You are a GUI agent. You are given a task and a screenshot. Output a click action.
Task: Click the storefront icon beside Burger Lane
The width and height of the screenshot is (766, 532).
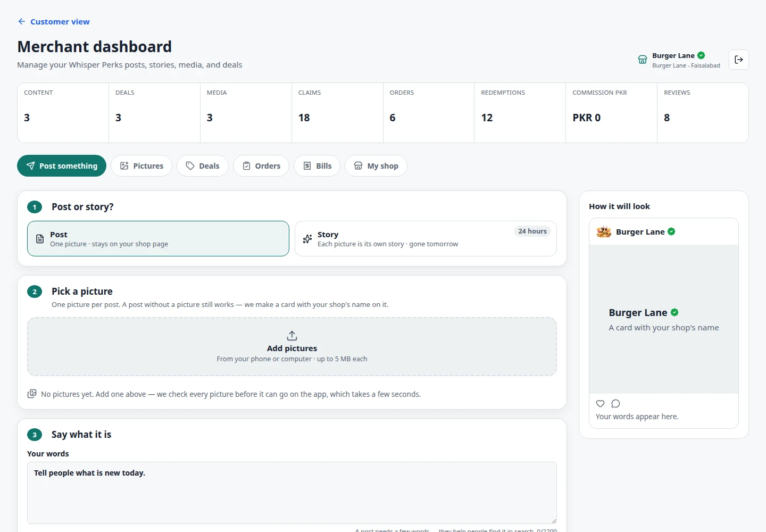pos(643,60)
